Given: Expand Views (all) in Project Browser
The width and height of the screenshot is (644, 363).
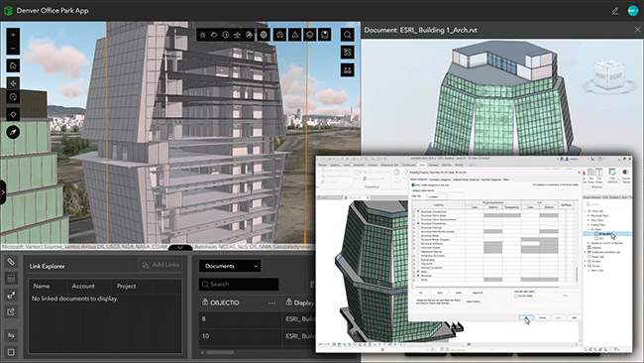Looking at the screenshot, I should tap(586, 211).
